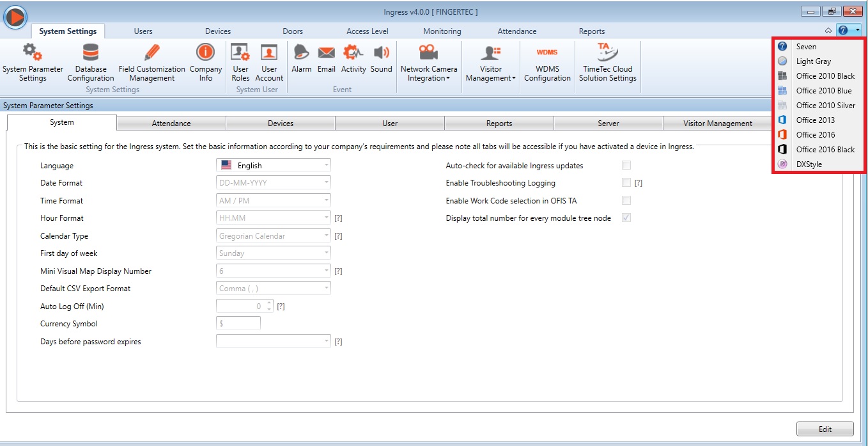Screen dimensions: 868x446
Task: Collapse the ribbon with the up arrow
Action: (828, 30)
